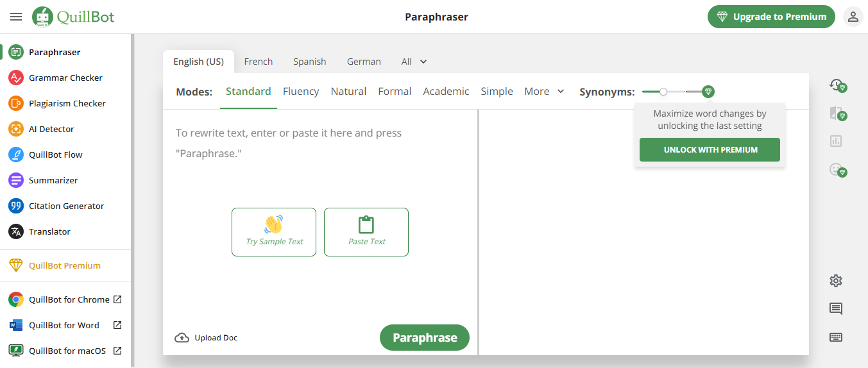Select the English (US) language tab
The image size is (868, 368).
[198, 62]
